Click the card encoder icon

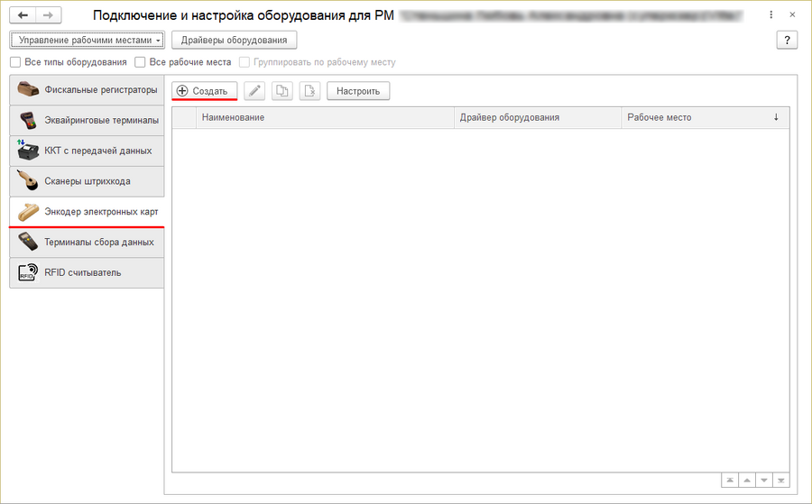pyautogui.click(x=28, y=212)
